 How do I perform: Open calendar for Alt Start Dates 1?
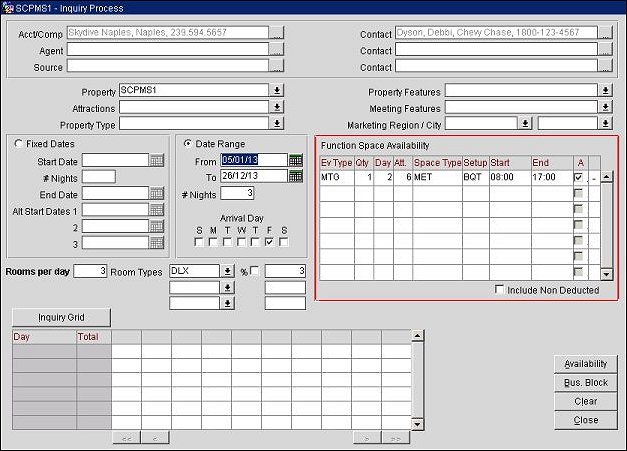(156, 210)
